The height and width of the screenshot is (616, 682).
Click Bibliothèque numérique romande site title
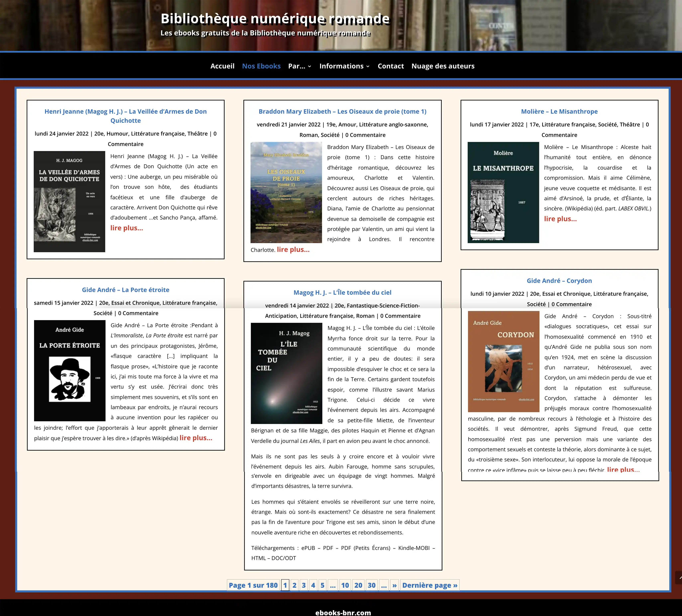[x=275, y=19]
